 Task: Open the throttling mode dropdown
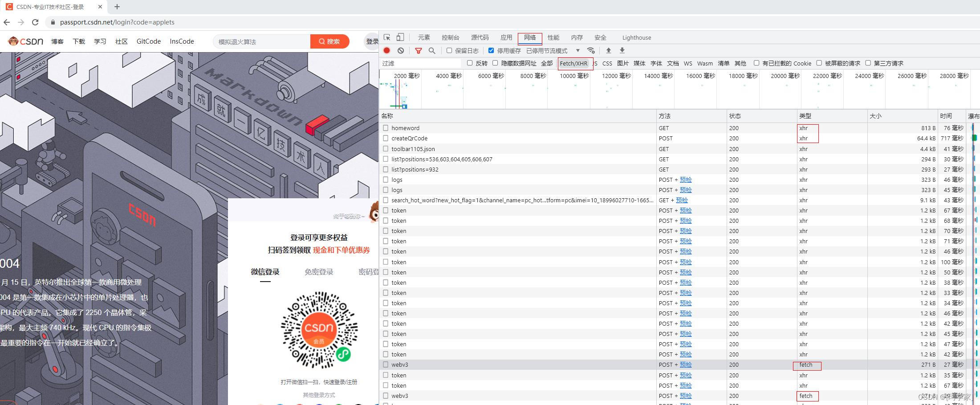click(x=553, y=51)
